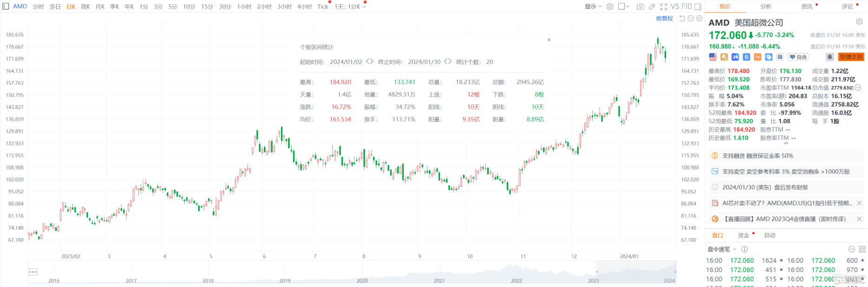Open the 直播回顾 AMD 2023Q4业绩直播 link
This screenshot has width=868, height=287.
[x=784, y=219]
